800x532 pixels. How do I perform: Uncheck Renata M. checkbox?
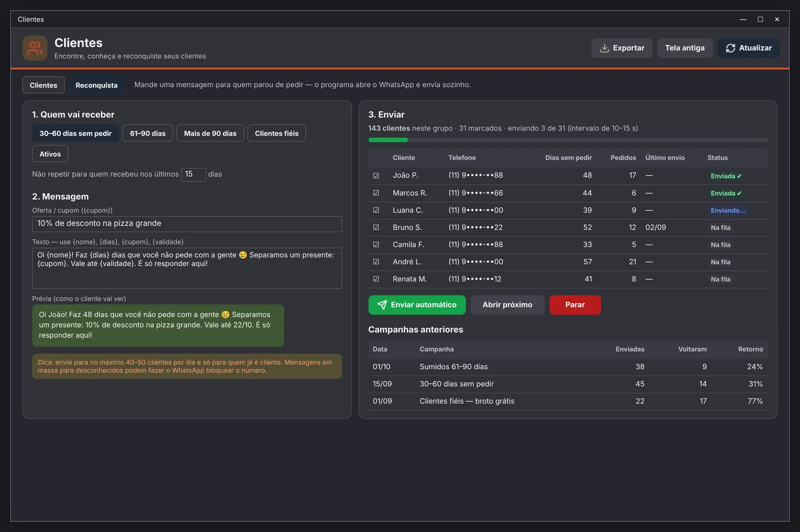(x=376, y=279)
